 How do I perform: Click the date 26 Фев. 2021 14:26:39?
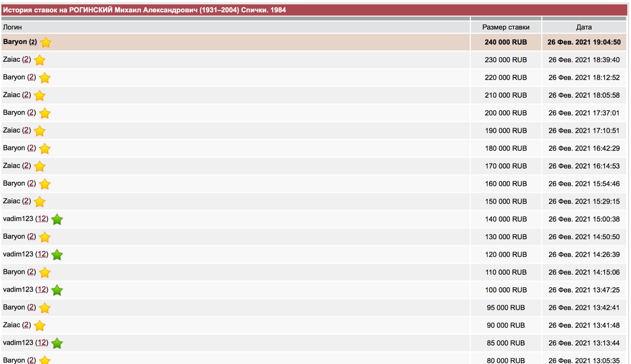coord(584,255)
